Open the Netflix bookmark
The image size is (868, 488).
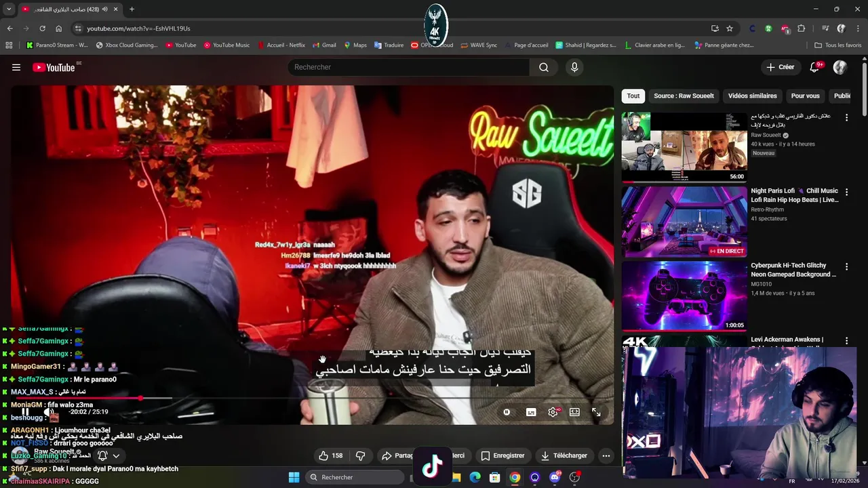coord(281,45)
